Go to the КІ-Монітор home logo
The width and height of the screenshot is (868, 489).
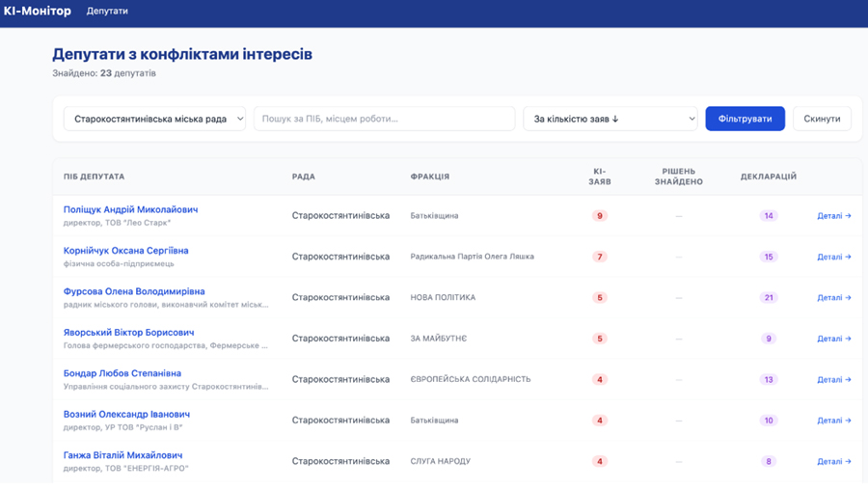[x=37, y=11]
